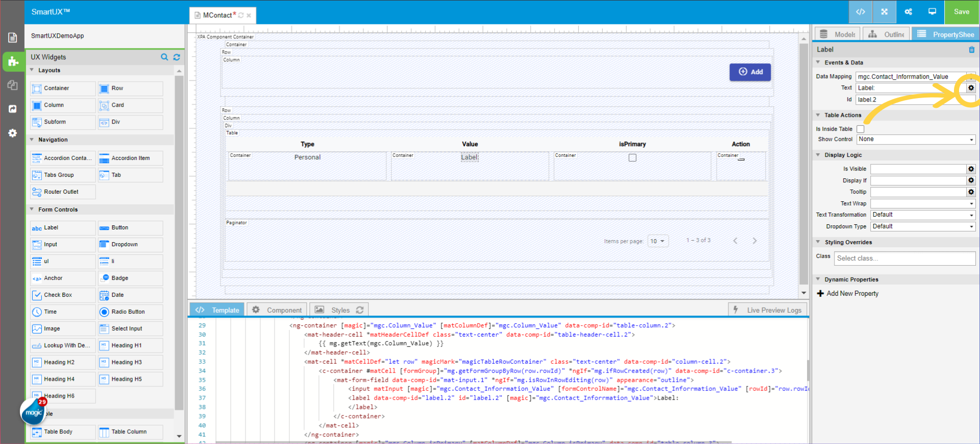Screen dimensions: 980x444
Task: Click the Add button on canvas
Action: point(750,72)
